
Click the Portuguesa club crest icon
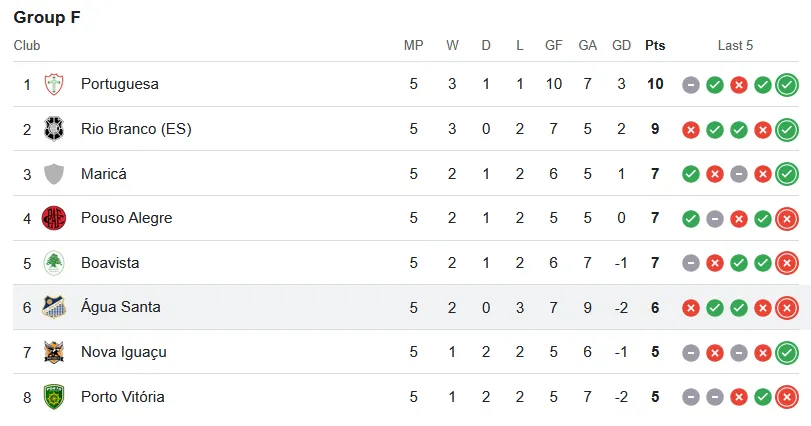pos(54,84)
